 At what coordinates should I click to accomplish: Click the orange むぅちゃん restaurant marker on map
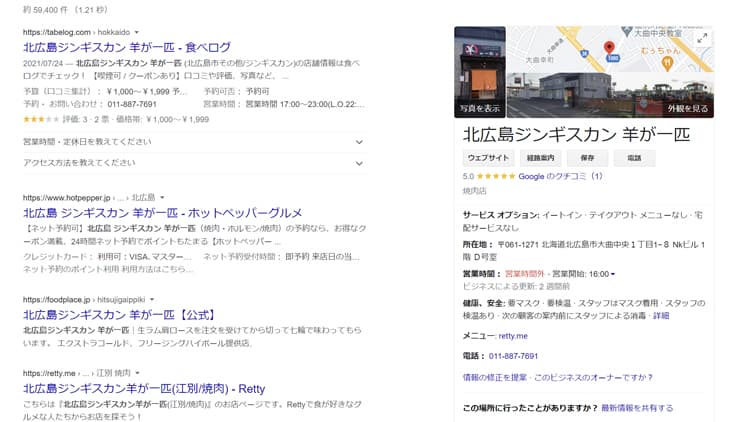click(x=665, y=60)
